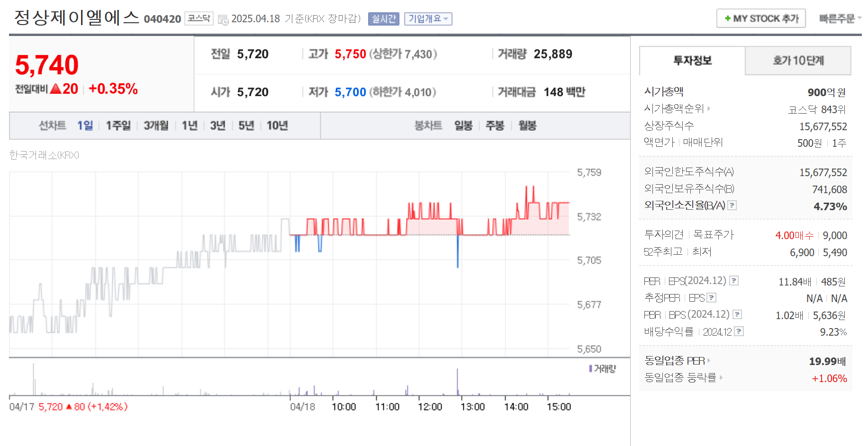The height and width of the screenshot is (446, 868).
Task: Select the 3년 line chart period
Action: [x=217, y=125]
